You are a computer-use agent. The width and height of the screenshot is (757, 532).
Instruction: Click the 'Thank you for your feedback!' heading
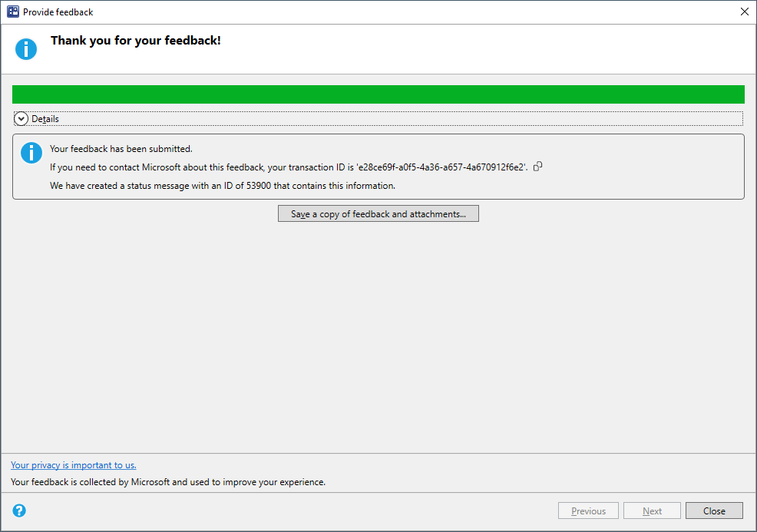pyautogui.click(x=135, y=40)
